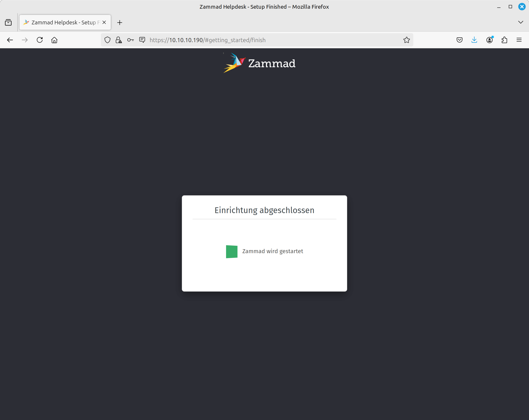This screenshot has width=529, height=420.
Task: Click the 'Zammad wird gestartet' text
Action: pyautogui.click(x=273, y=251)
